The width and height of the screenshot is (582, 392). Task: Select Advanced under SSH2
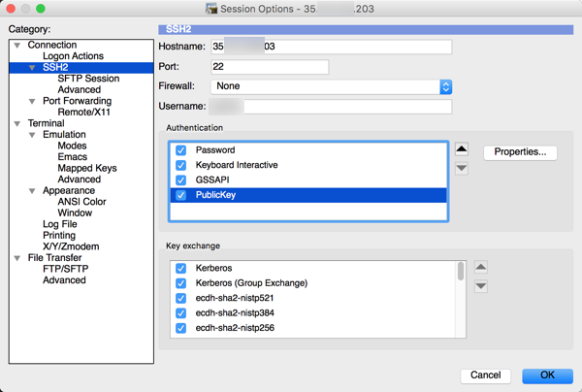pos(80,89)
